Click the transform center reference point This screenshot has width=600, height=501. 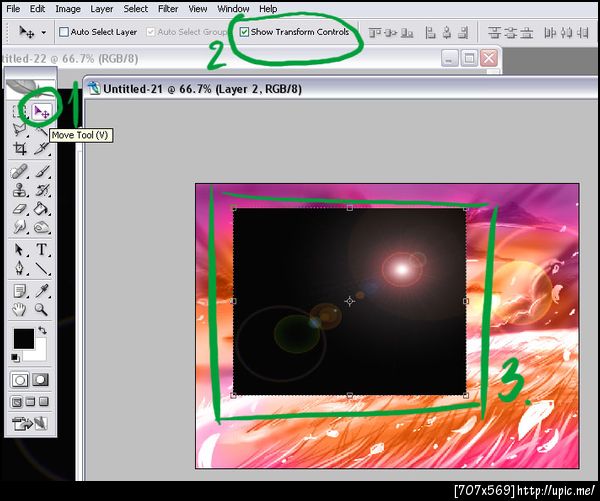[349, 301]
